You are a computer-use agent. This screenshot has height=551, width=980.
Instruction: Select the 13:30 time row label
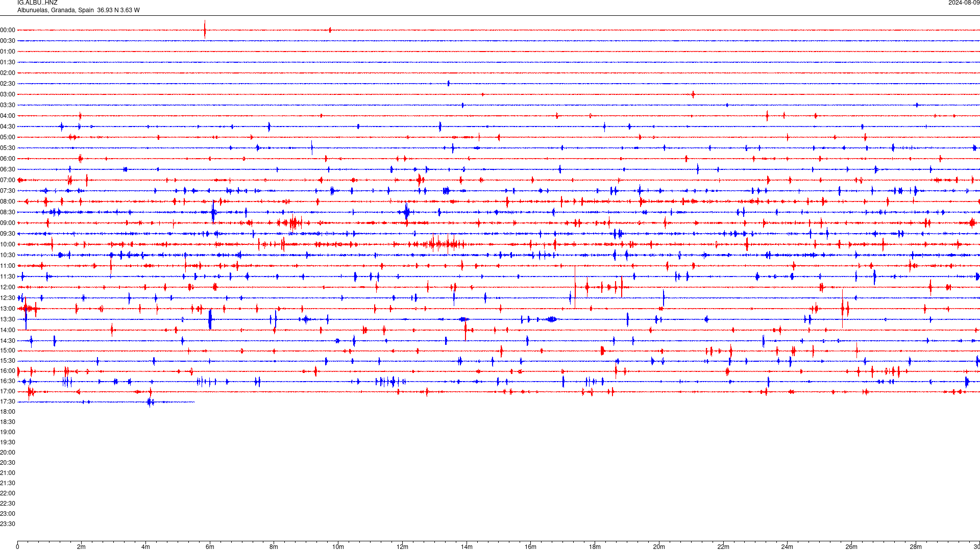8,319
